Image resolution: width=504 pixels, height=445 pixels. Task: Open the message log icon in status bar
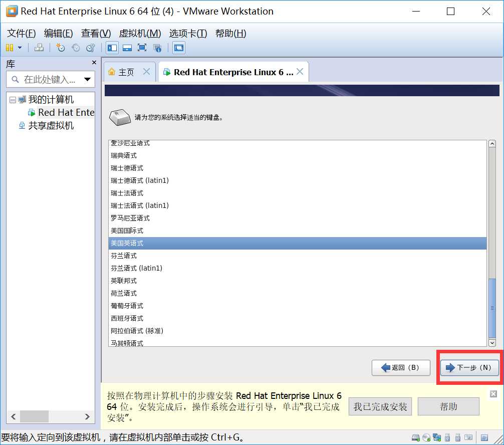(484, 437)
